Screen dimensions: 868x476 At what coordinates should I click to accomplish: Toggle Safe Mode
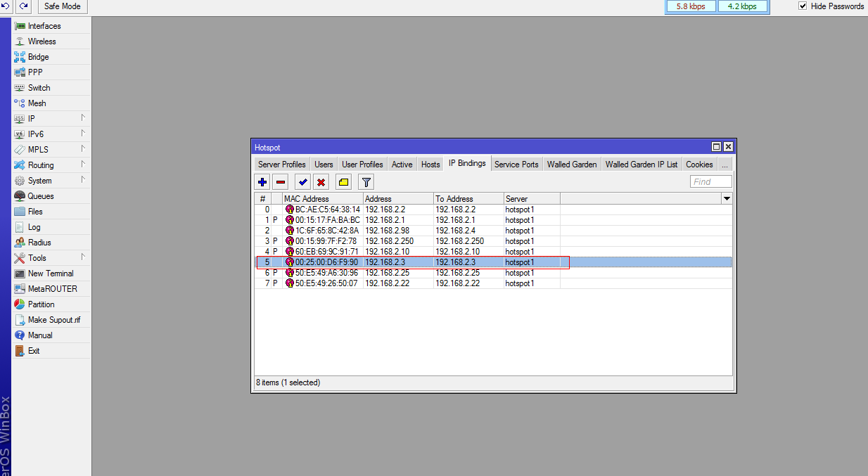[x=63, y=6]
